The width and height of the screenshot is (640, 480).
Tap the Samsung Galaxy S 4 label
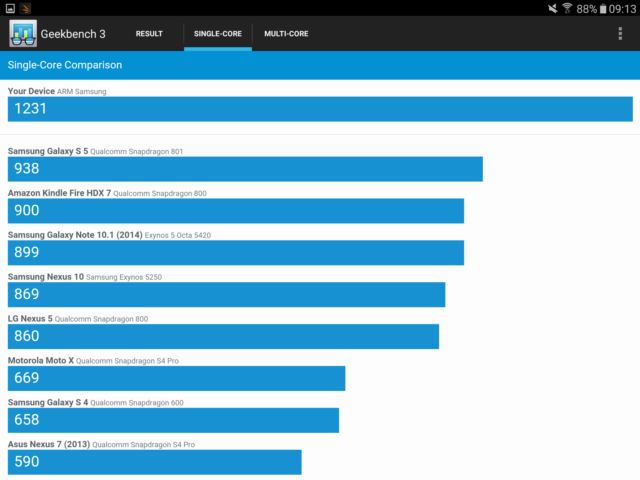pos(48,402)
